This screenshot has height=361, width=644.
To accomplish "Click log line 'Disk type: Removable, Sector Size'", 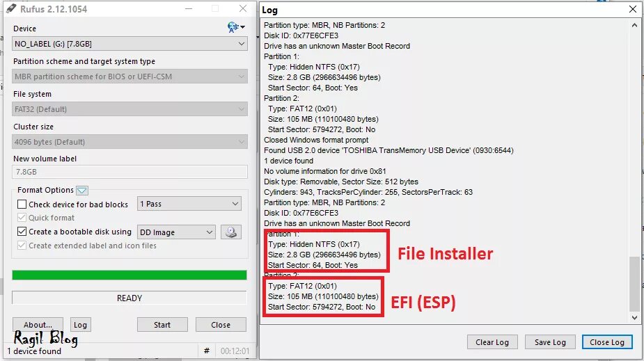I will (341, 182).
